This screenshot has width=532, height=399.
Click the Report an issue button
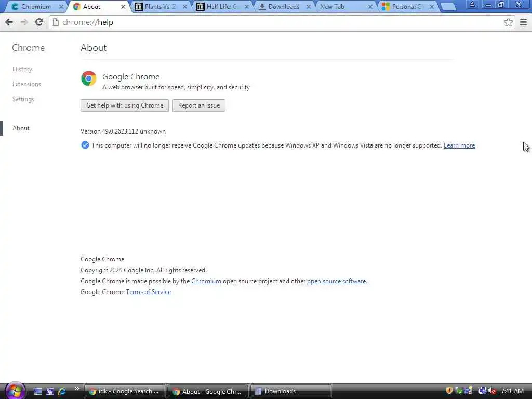coord(199,105)
